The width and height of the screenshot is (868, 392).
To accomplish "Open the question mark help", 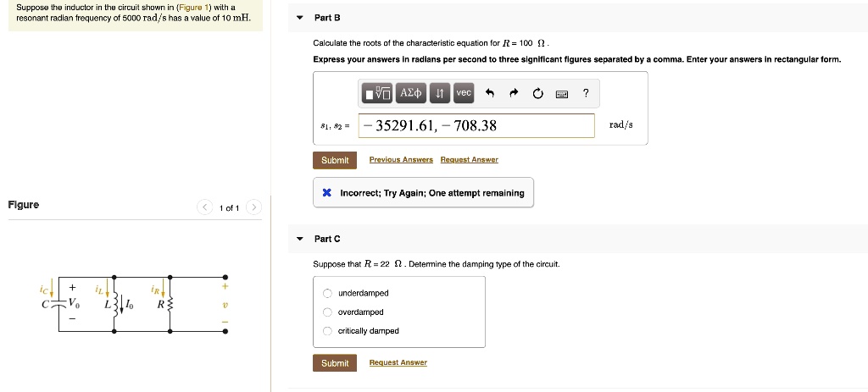I will pyautogui.click(x=586, y=93).
